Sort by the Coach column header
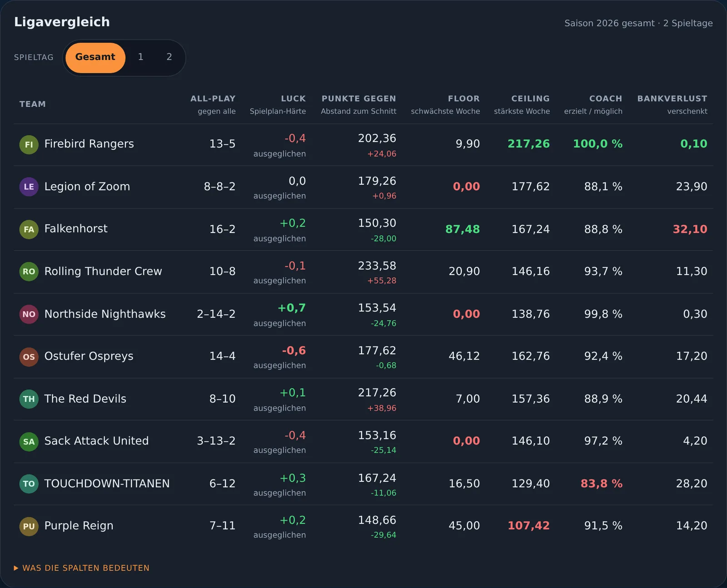Viewport: 727px width, 588px height. click(x=606, y=99)
